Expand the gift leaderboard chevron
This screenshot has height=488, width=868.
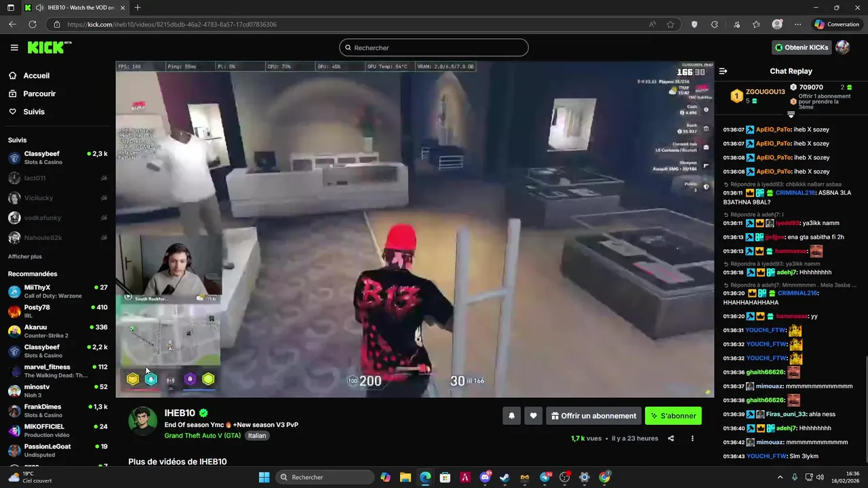click(791, 115)
